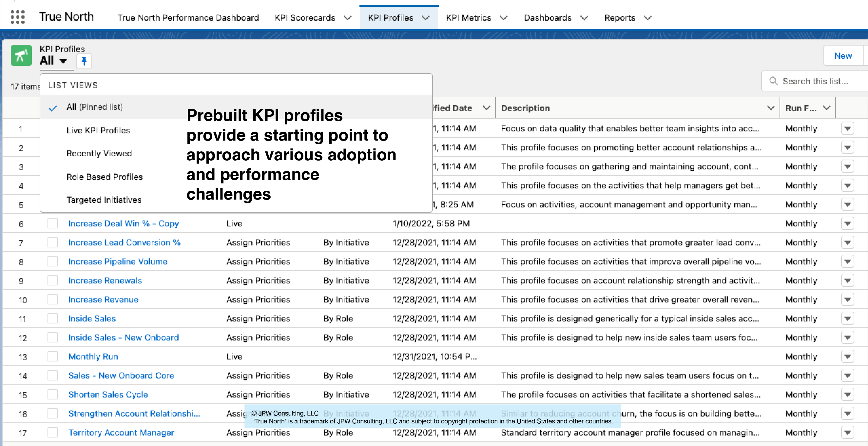Open row actions arrow for Inside Sales row 11
The height and width of the screenshot is (446, 868).
pyautogui.click(x=847, y=319)
